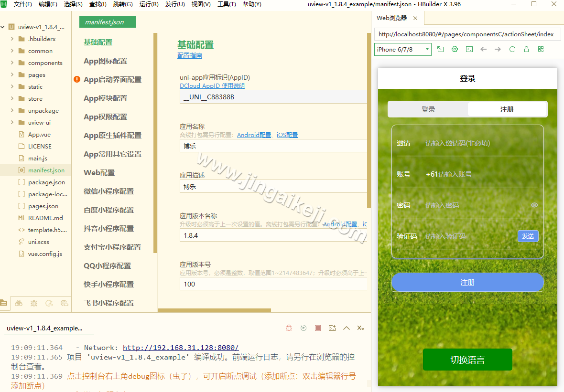Toggle password visibility eye icon

coord(534,204)
